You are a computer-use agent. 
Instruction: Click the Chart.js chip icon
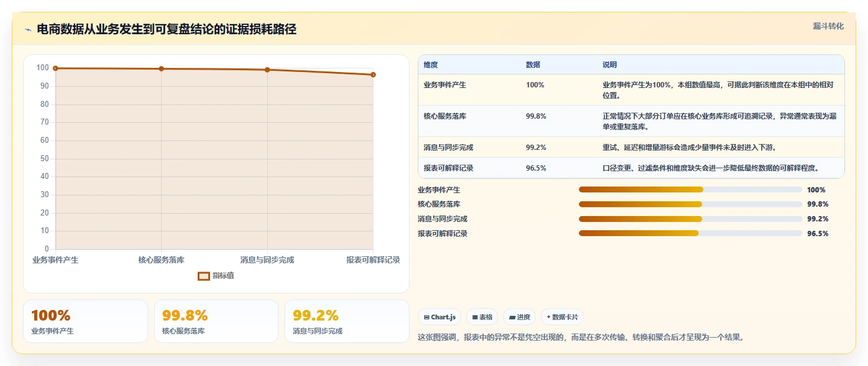[x=426, y=318]
